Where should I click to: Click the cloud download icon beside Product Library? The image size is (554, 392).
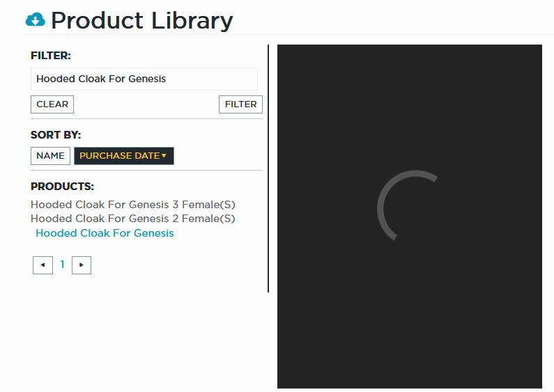(x=35, y=20)
